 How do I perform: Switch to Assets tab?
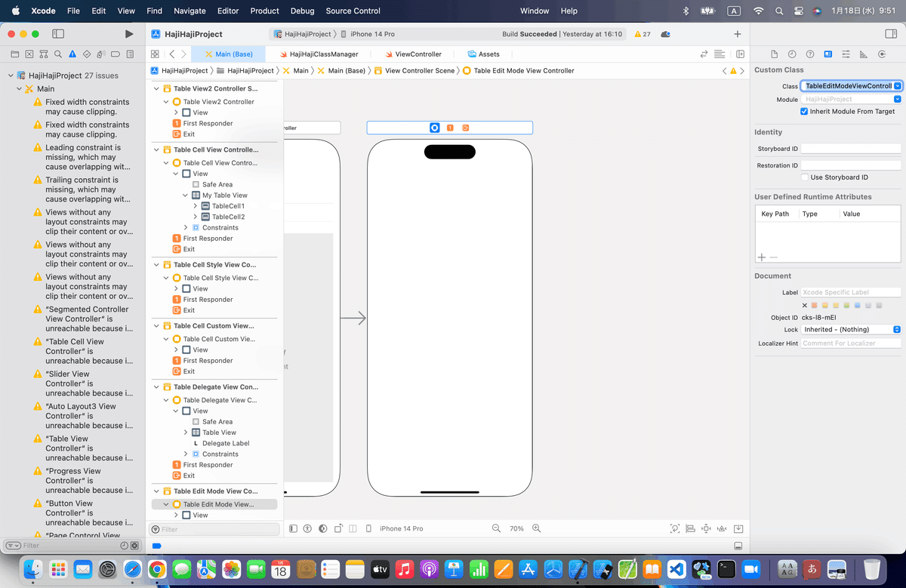point(483,54)
